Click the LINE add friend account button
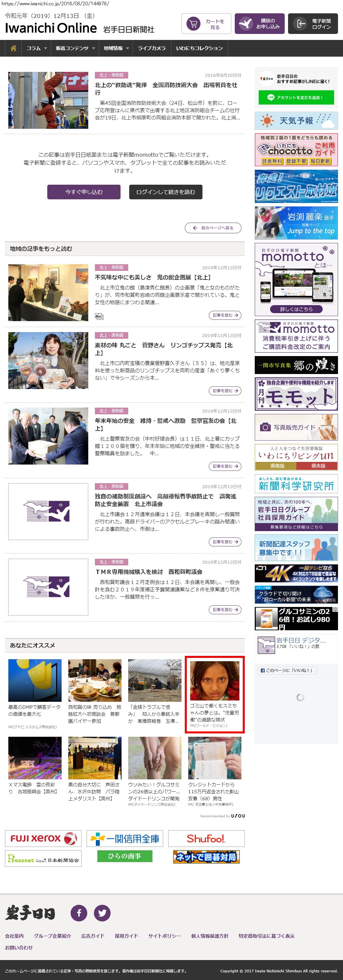This screenshot has height=980, width=343. 296,98
